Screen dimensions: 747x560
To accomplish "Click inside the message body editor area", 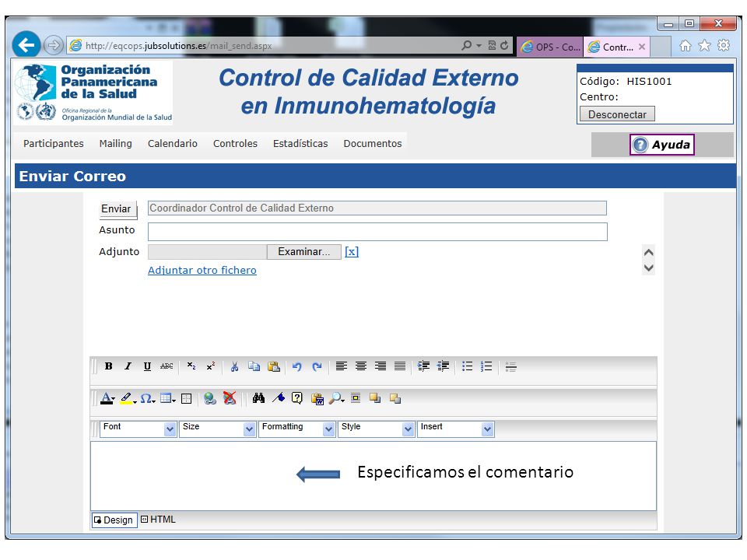I will (x=373, y=476).
